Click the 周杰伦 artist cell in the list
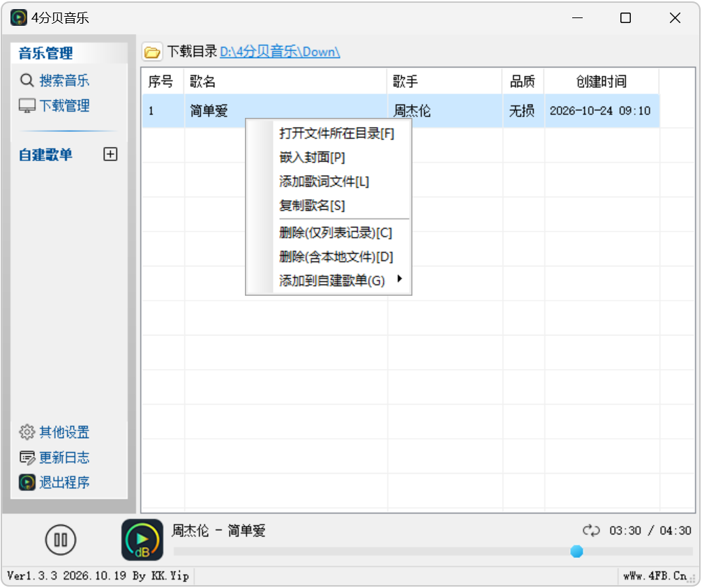This screenshot has height=588, width=702. [x=445, y=110]
